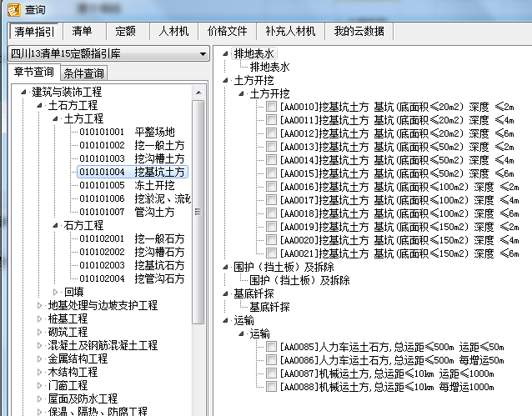This screenshot has height=416, width=532.
Task: Collapse the top-level 排地表水 group
Action: click(x=225, y=53)
